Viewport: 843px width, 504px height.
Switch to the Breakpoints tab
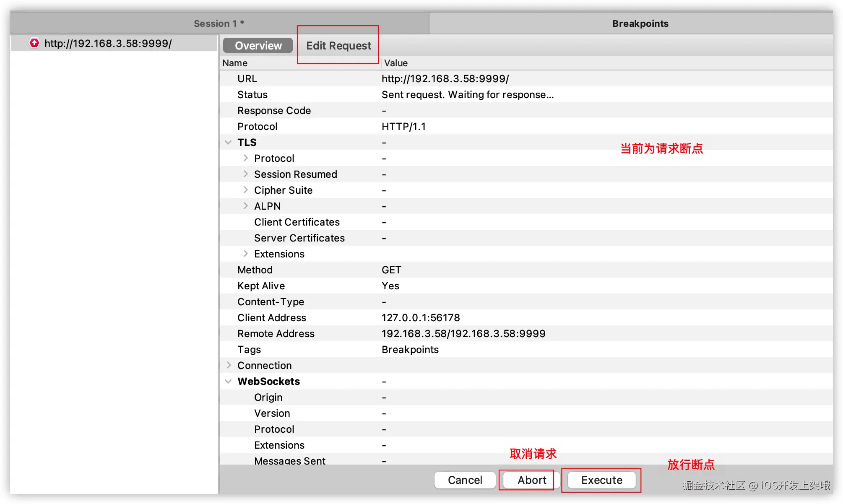[640, 23]
